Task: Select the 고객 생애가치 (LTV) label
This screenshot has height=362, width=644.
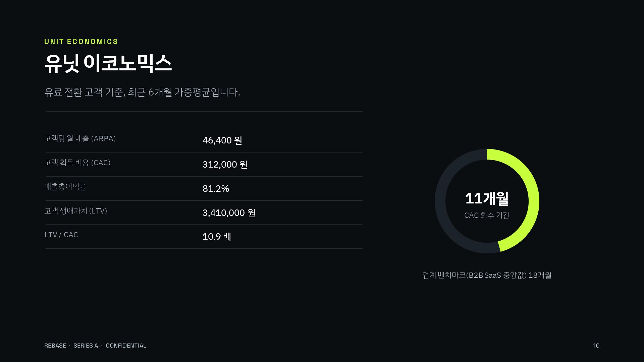Action: (75, 211)
